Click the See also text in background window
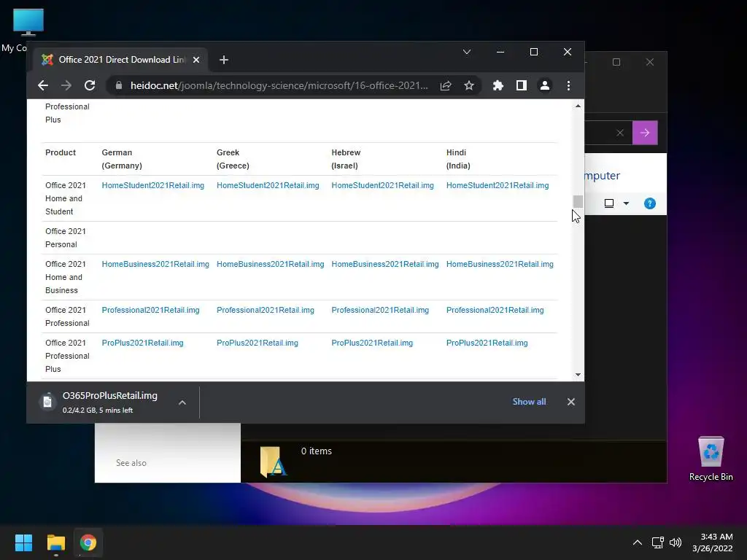The width and height of the screenshot is (747, 560). point(131,463)
